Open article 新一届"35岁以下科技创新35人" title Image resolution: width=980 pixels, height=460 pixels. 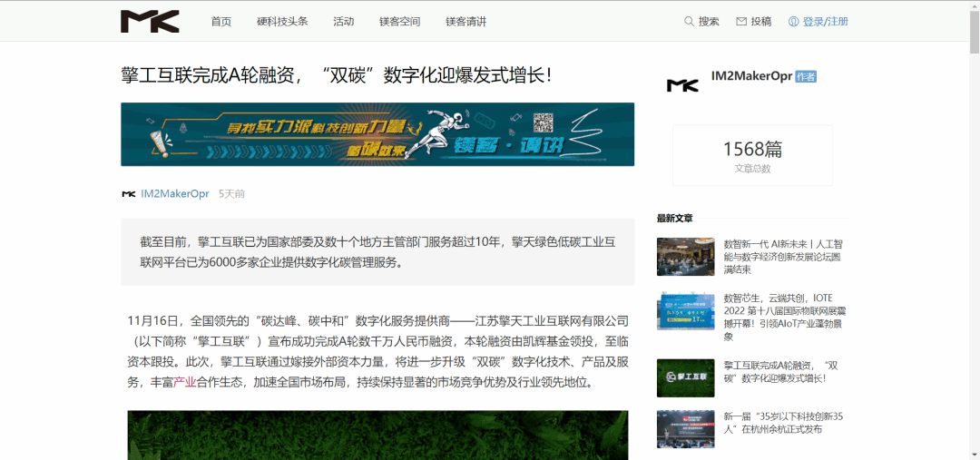pyautogui.click(x=784, y=423)
